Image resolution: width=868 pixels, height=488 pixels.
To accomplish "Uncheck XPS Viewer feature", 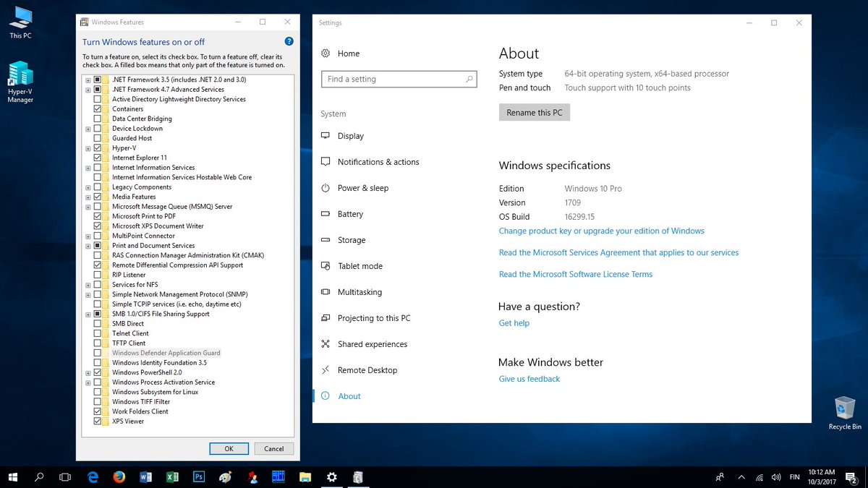I will (97, 421).
